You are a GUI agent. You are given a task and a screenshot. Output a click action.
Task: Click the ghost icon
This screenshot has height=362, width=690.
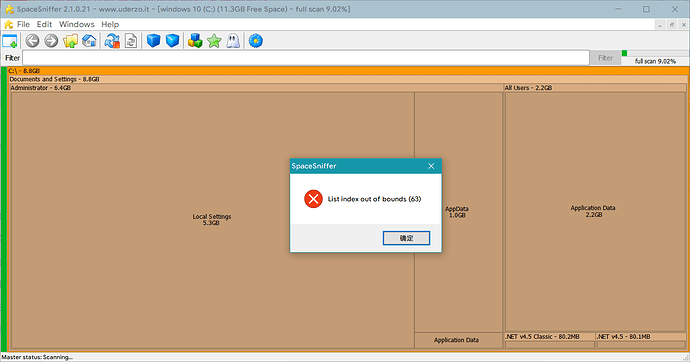(233, 41)
